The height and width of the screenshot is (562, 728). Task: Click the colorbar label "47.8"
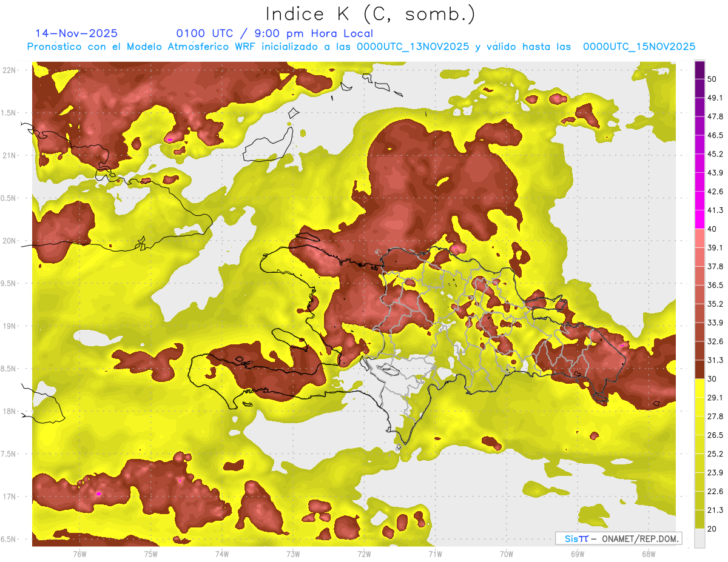click(x=715, y=116)
